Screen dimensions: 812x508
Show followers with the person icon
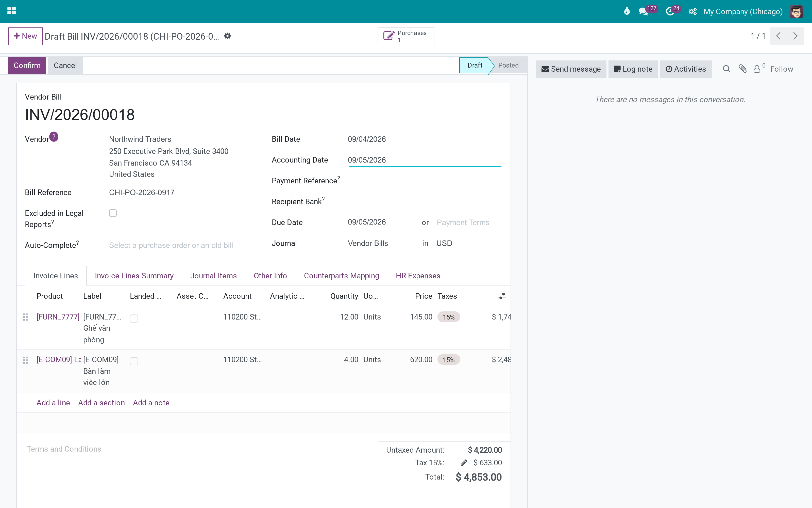757,69
